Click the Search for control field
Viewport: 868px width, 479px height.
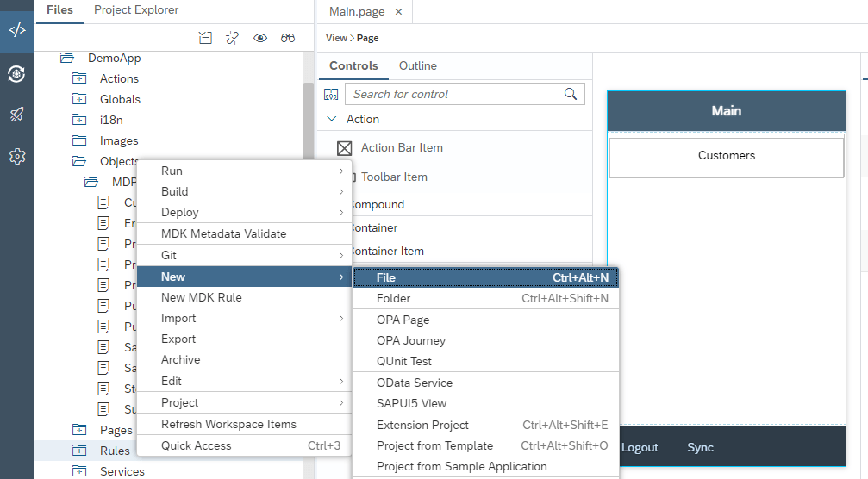click(454, 94)
